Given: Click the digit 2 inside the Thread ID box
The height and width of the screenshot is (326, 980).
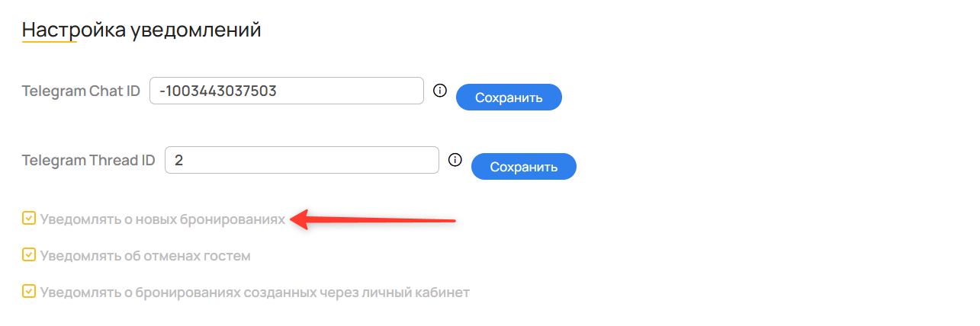Looking at the screenshot, I should (x=178, y=161).
